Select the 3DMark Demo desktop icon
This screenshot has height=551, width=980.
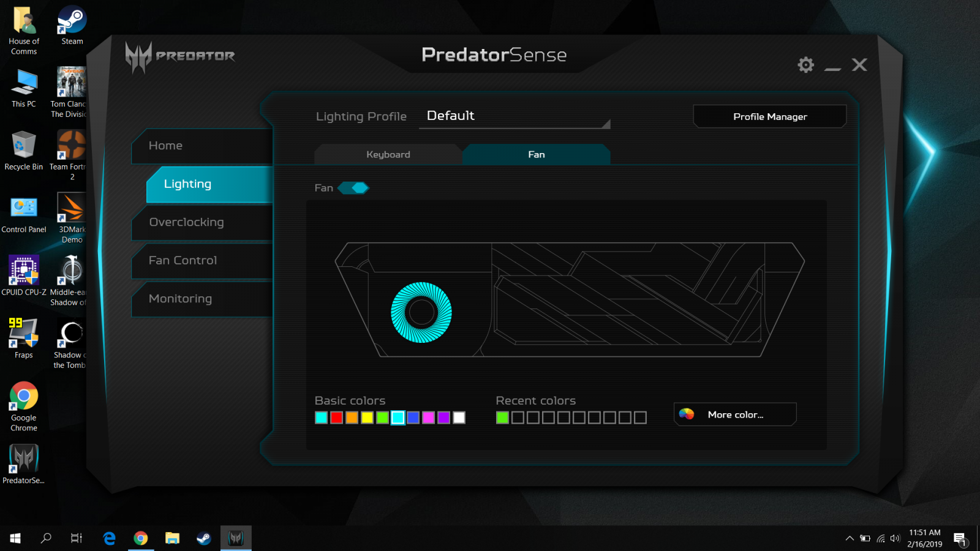(x=71, y=219)
